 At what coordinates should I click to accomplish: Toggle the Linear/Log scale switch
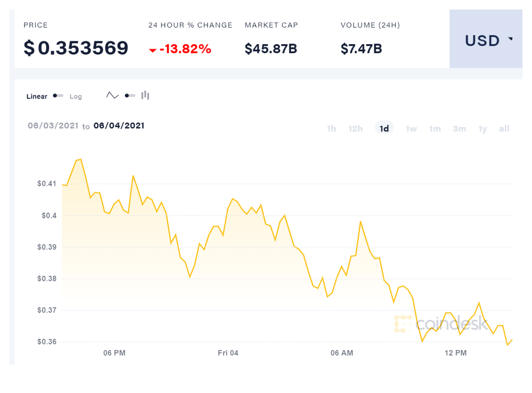click(x=58, y=96)
